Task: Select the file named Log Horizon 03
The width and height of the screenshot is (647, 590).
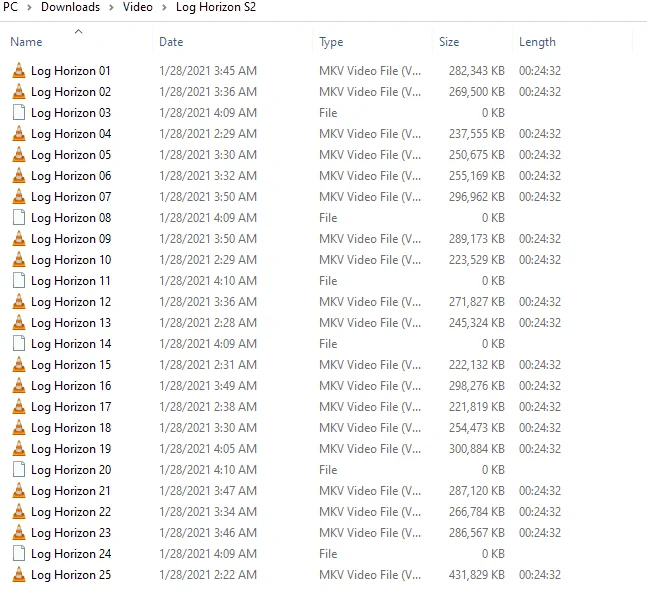Action: [71, 113]
